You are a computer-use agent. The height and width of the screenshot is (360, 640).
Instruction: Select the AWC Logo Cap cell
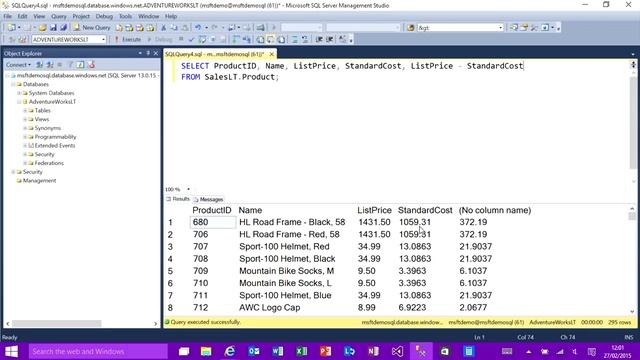[x=269, y=307]
